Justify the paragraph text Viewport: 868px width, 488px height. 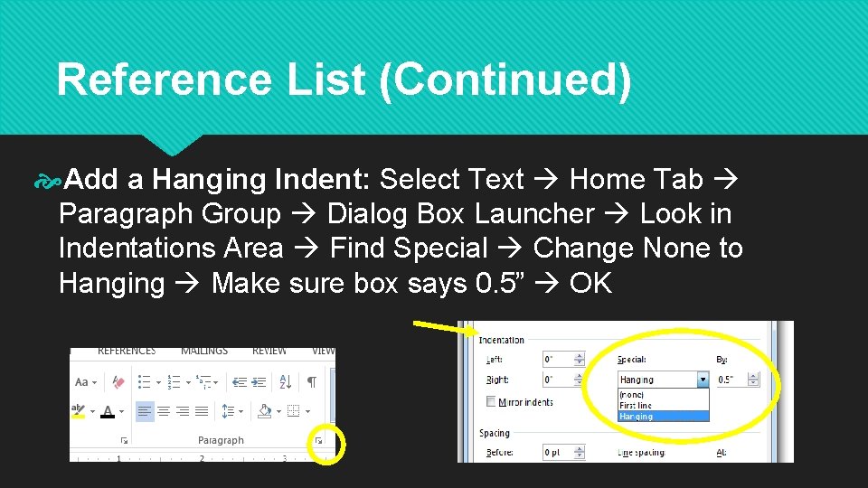tap(202, 411)
